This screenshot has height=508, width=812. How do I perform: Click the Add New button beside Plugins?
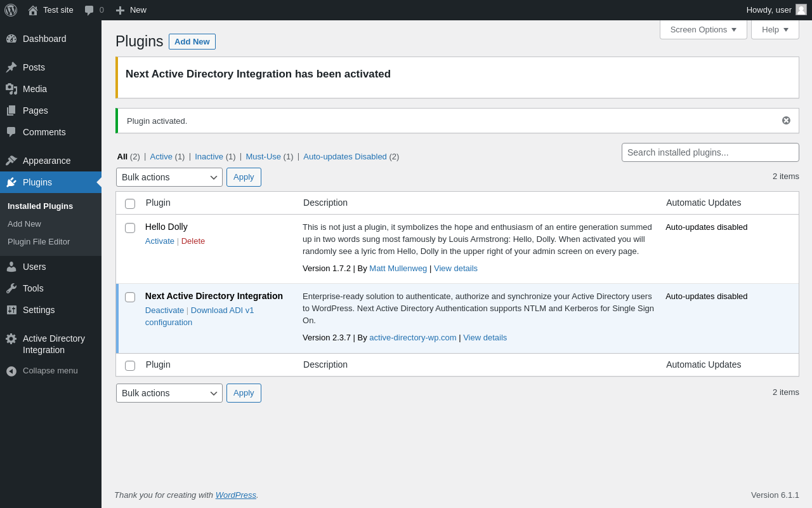tap(192, 42)
